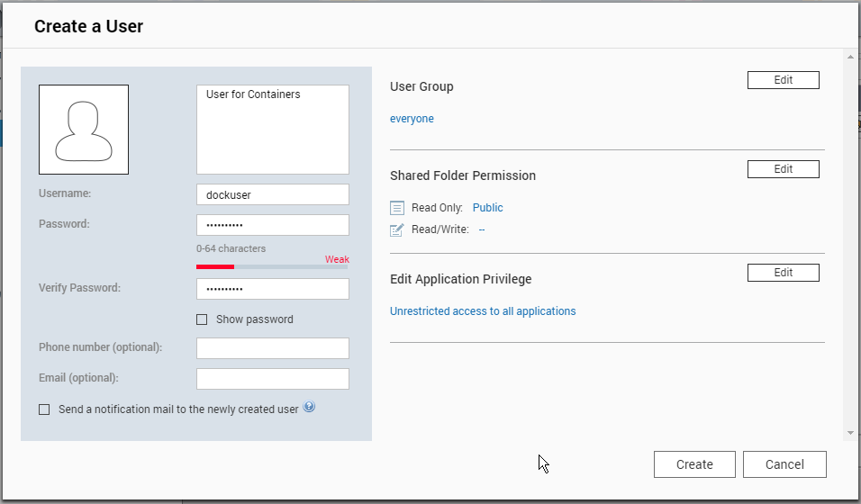The width and height of the screenshot is (861, 504).
Task: Enable Send a notification mail checkbox
Action: (x=44, y=409)
